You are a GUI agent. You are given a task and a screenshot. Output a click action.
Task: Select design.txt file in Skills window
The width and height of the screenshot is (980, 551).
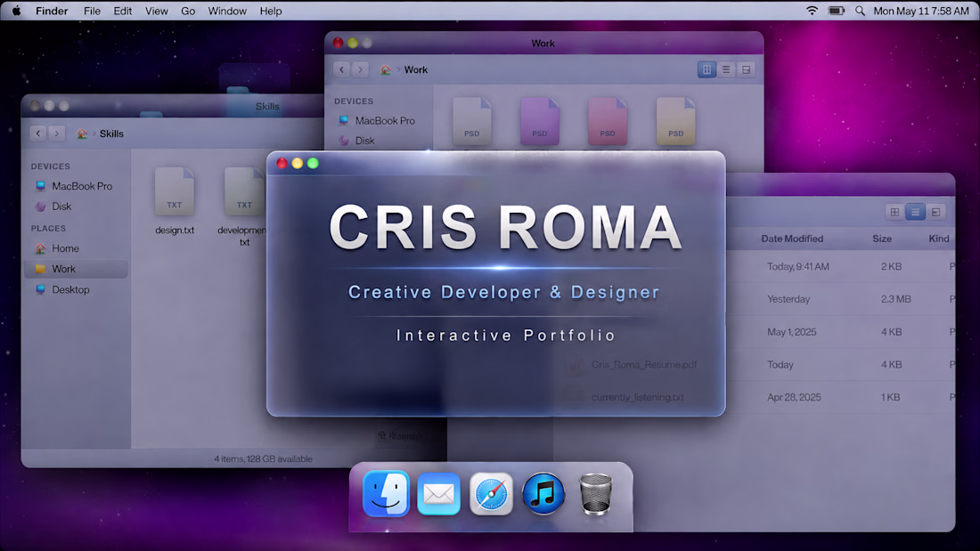[x=175, y=201]
